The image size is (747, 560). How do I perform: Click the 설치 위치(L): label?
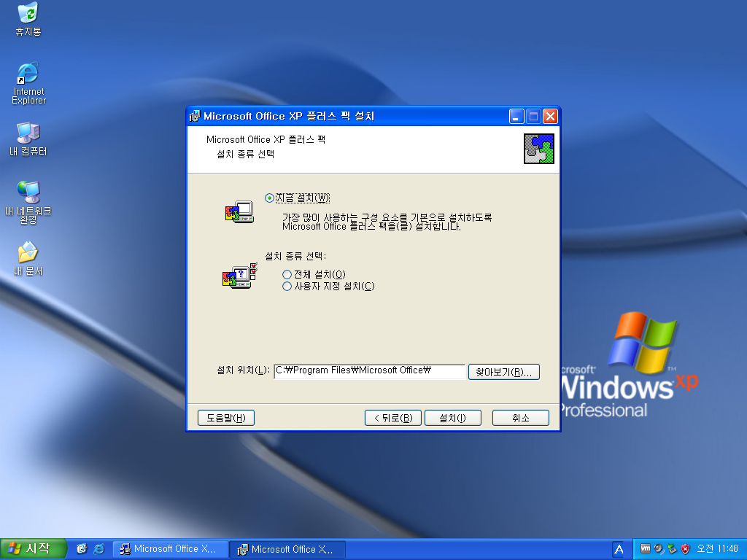[244, 370]
